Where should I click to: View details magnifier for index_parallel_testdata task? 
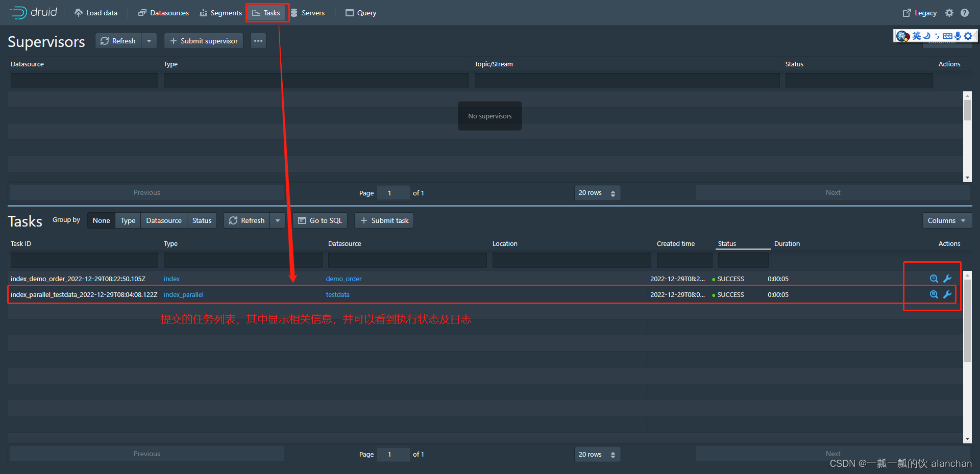coord(934,294)
